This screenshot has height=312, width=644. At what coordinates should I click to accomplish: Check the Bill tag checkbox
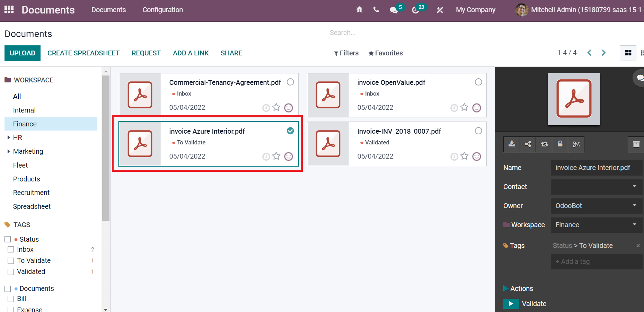click(11, 298)
